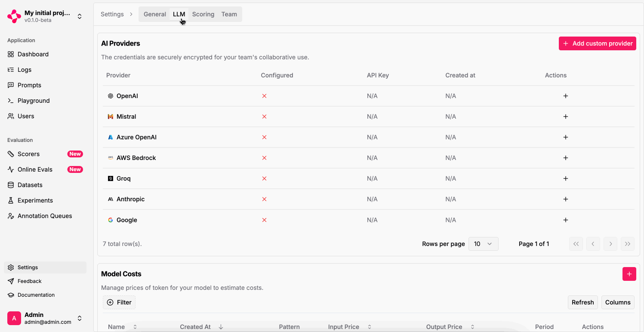This screenshot has height=332, width=644.
Task: Click the AWS Bedrock logo icon
Action: click(x=111, y=158)
